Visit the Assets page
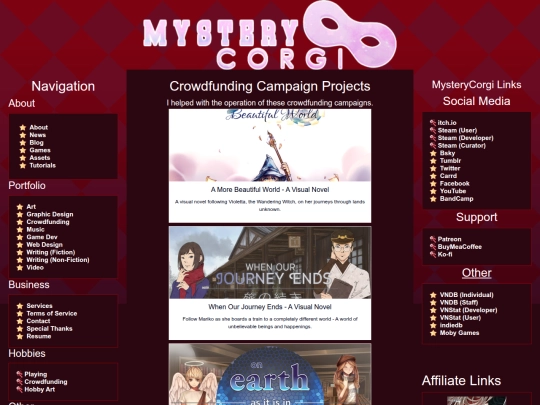The image size is (540, 405). coord(40,158)
